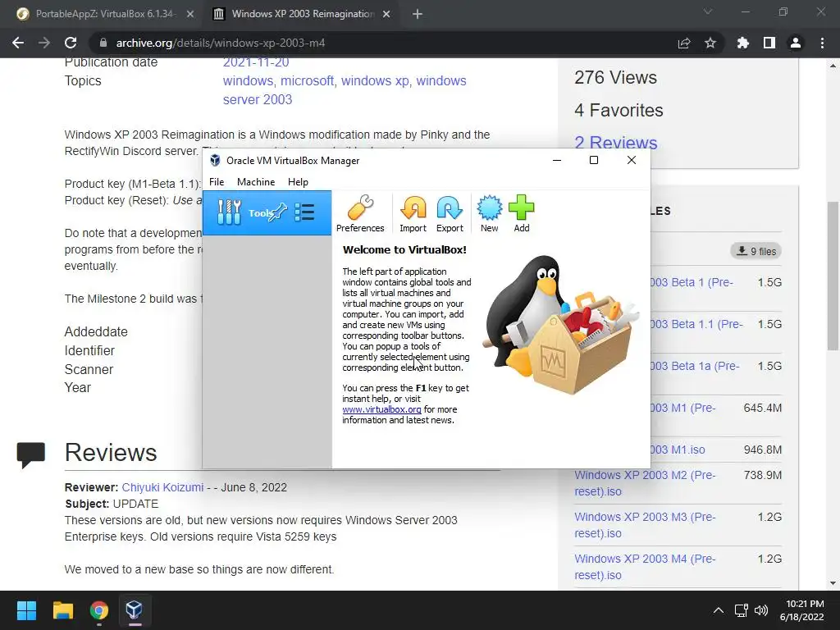
Task: Switch to Windows XP 2003 Reimagination tab
Action: (303, 14)
